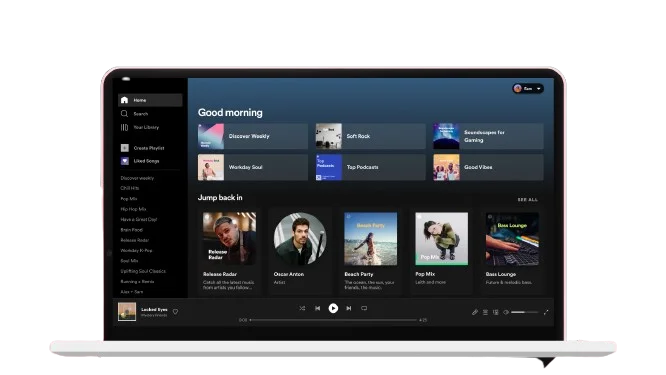Click the play button
The width and height of the screenshot is (666, 375).
click(x=333, y=308)
